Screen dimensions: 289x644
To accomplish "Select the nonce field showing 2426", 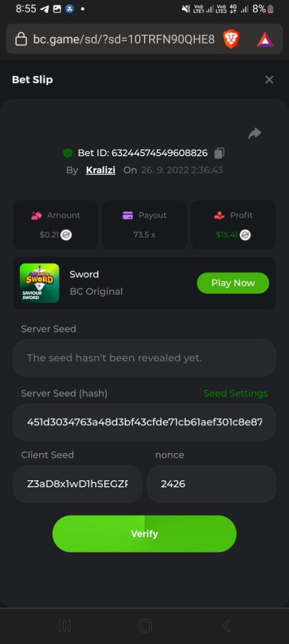I will (x=211, y=484).
